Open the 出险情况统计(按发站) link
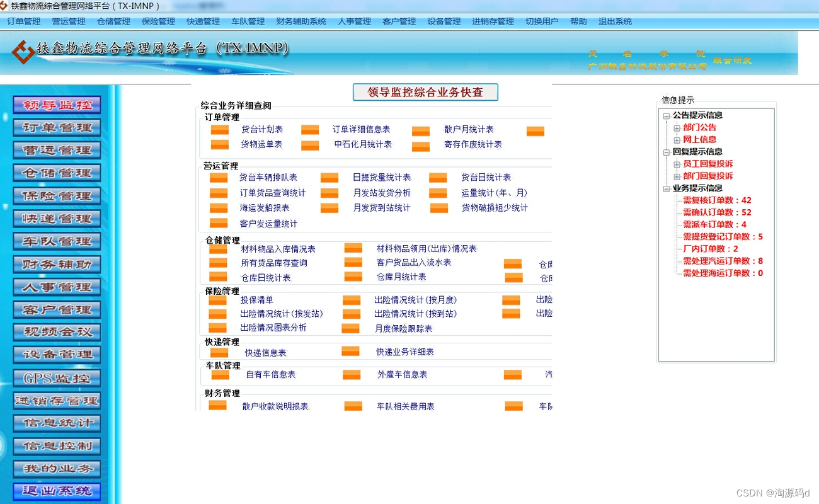Image resolution: width=819 pixels, height=504 pixels. click(x=282, y=314)
